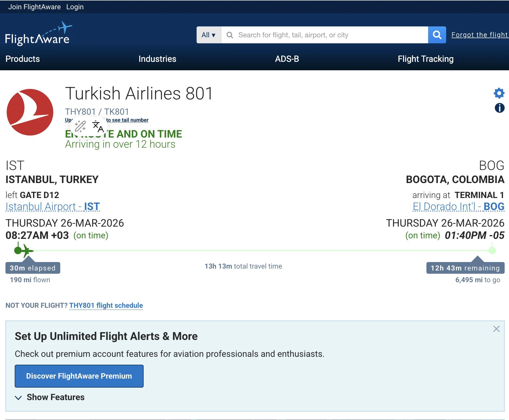Screen dimensions: 509x420
Task: Visit the El Dorado Int'l - BOG link
Action: pos(458,206)
